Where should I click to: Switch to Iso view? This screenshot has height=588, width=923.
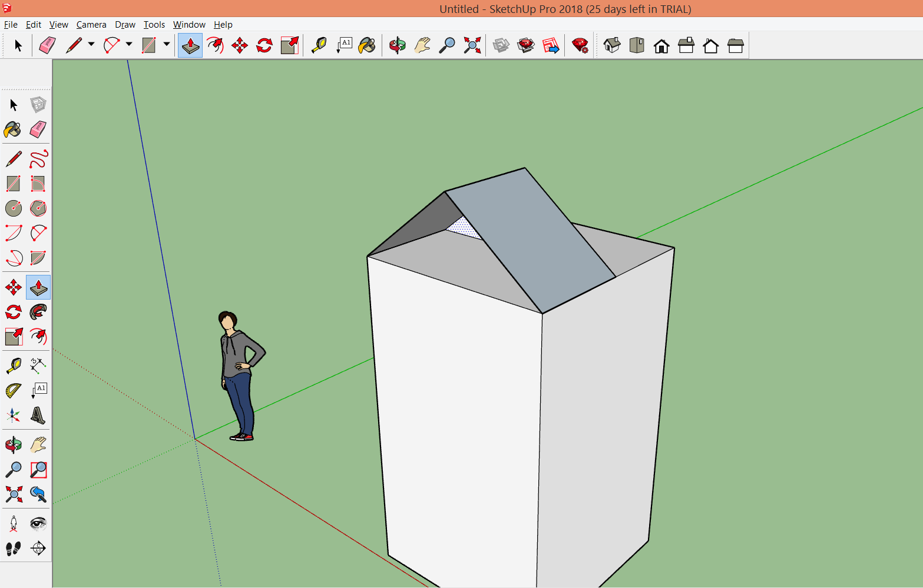tap(611, 45)
